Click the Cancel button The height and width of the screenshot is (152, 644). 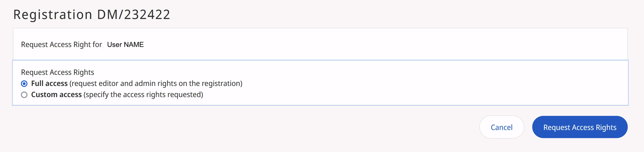coord(501,127)
